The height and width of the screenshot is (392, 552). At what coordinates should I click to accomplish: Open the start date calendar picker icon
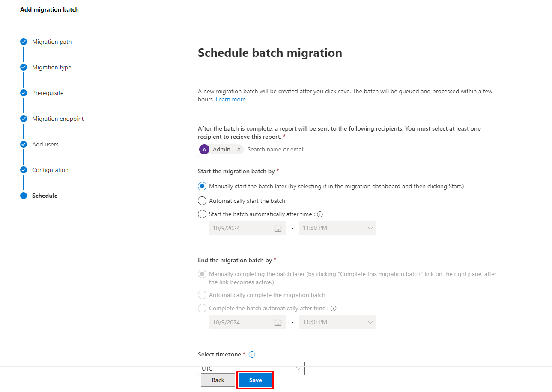[278, 228]
